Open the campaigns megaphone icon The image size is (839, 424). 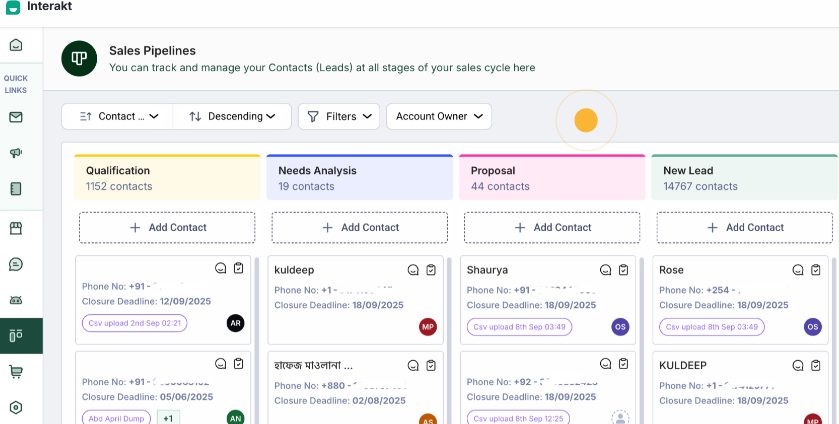pos(16,153)
